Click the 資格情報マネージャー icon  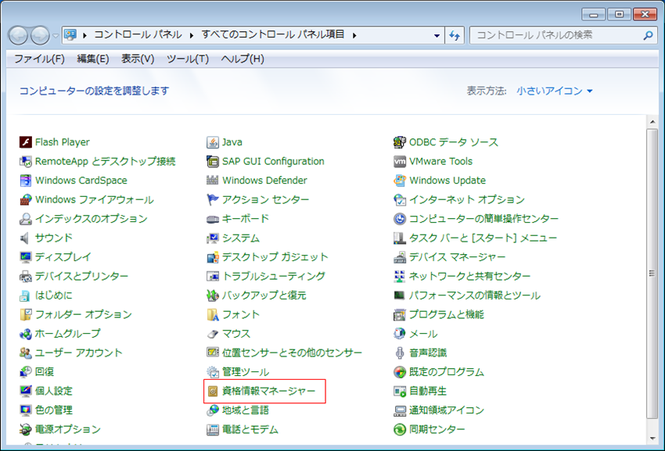click(x=212, y=391)
